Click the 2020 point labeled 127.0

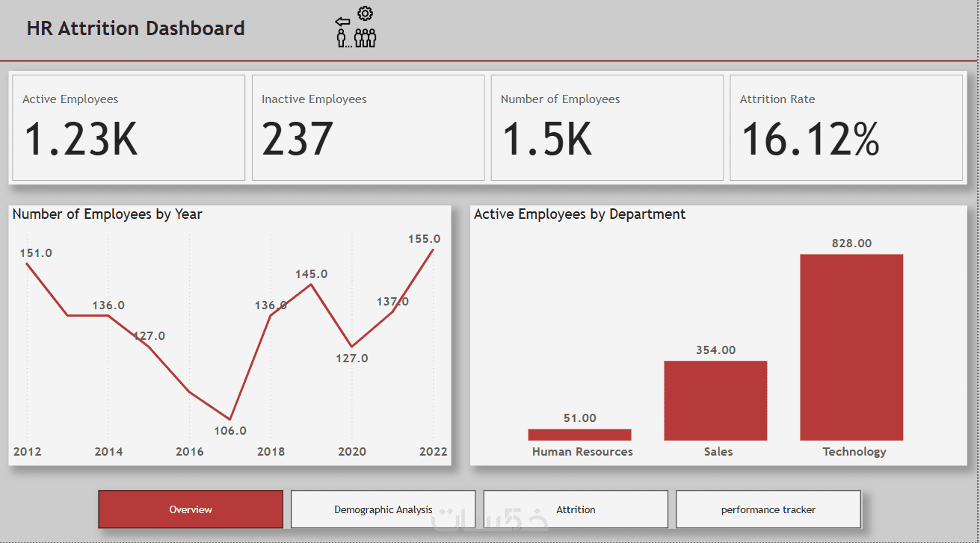(x=351, y=347)
